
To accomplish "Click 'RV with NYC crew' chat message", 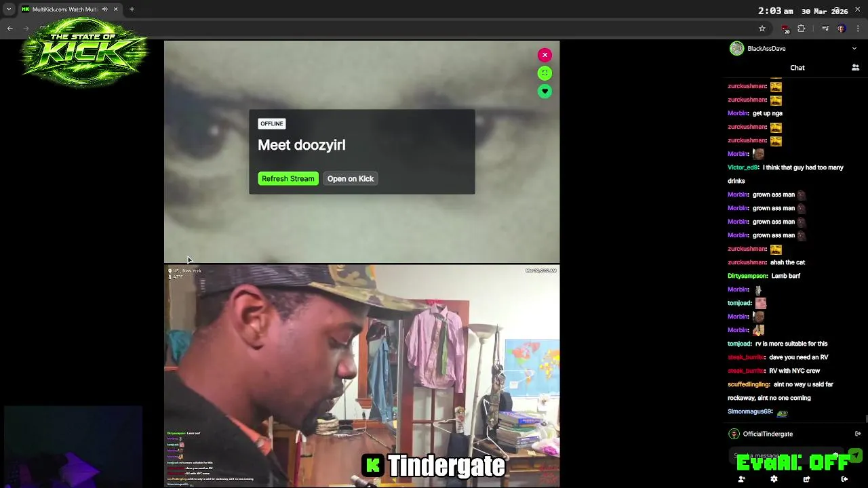I will point(795,371).
